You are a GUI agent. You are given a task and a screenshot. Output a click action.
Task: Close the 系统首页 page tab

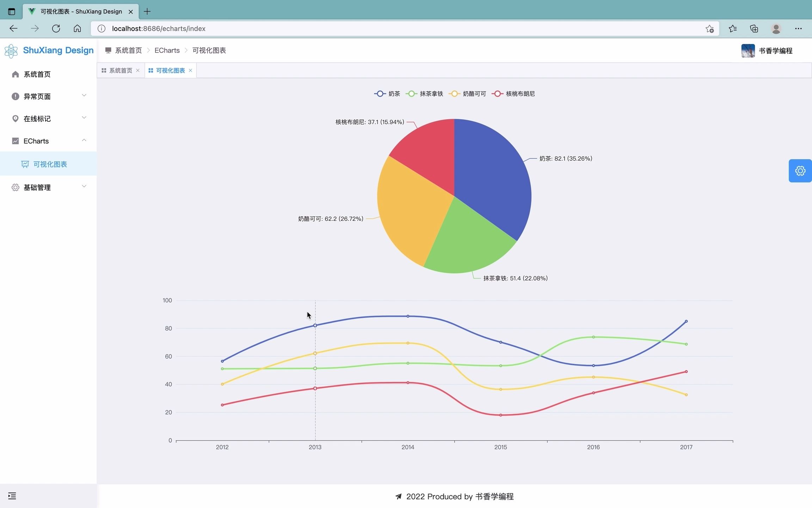pyautogui.click(x=138, y=71)
